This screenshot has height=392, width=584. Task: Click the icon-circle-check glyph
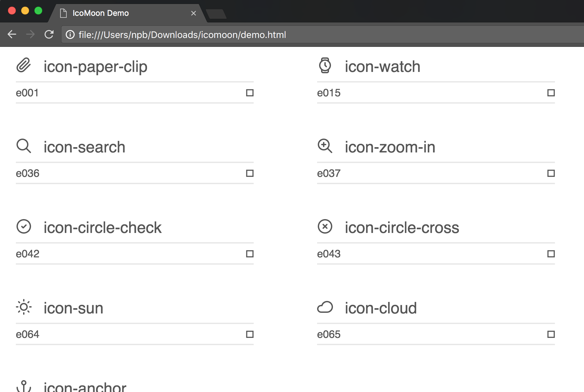coord(23,227)
